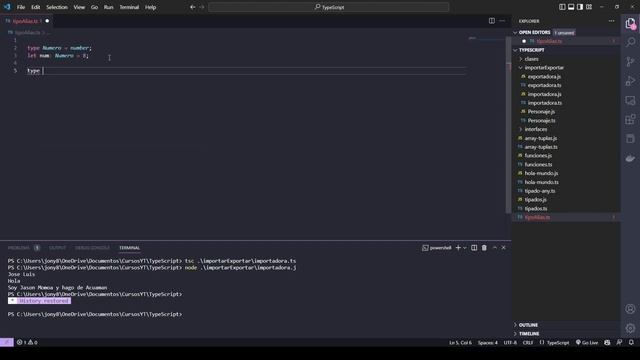Open notifications bell in status bar

pyautogui.click(x=631, y=342)
